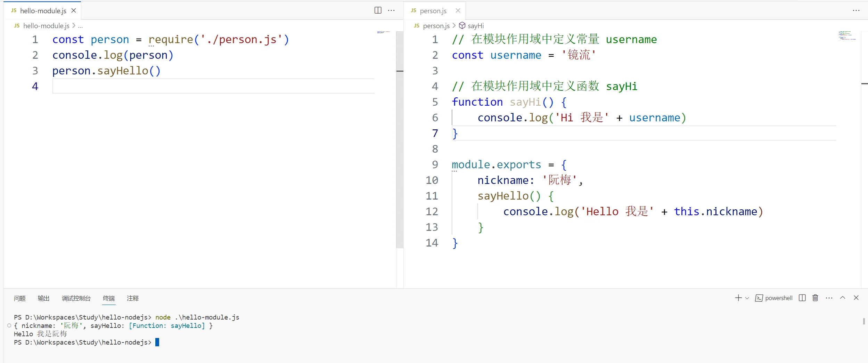Screen dimensions: 868x363
Task: Split the terminal panel
Action: click(802, 298)
